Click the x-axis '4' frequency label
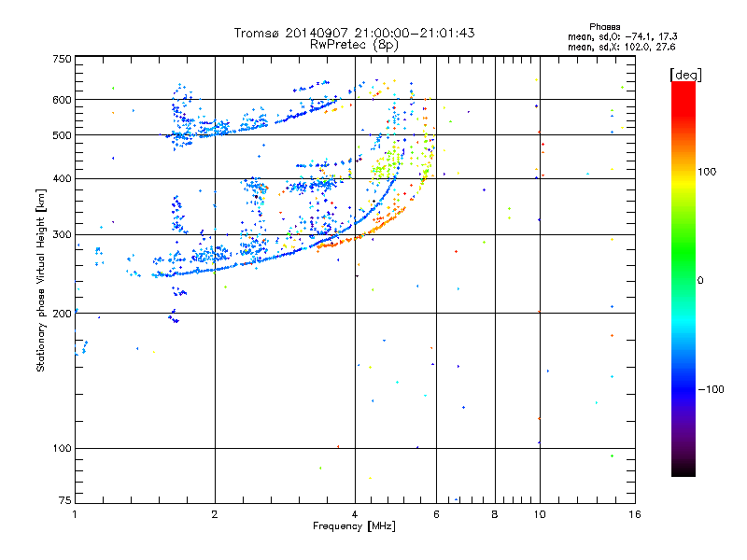Screen dimensions: 747x560 (355, 514)
